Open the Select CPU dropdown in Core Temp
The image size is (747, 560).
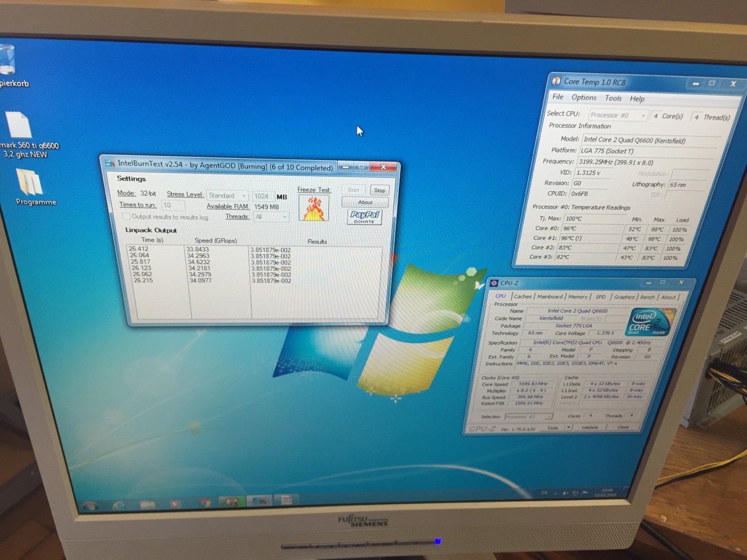coord(618,115)
